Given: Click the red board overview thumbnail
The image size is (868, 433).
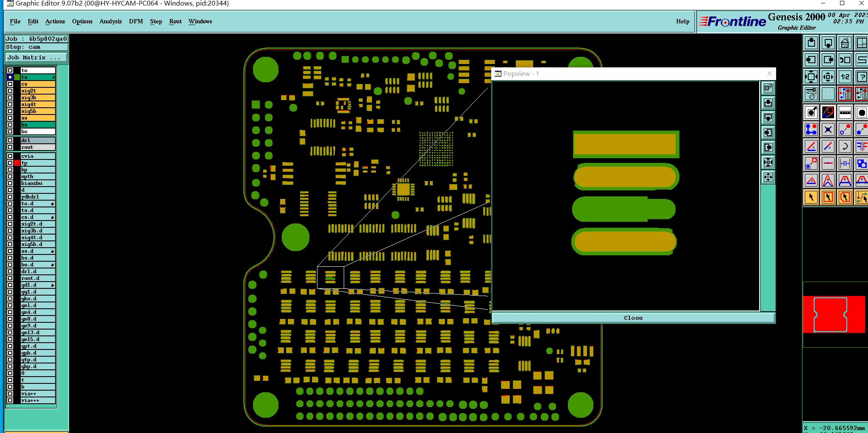Looking at the screenshot, I should 834,314.
